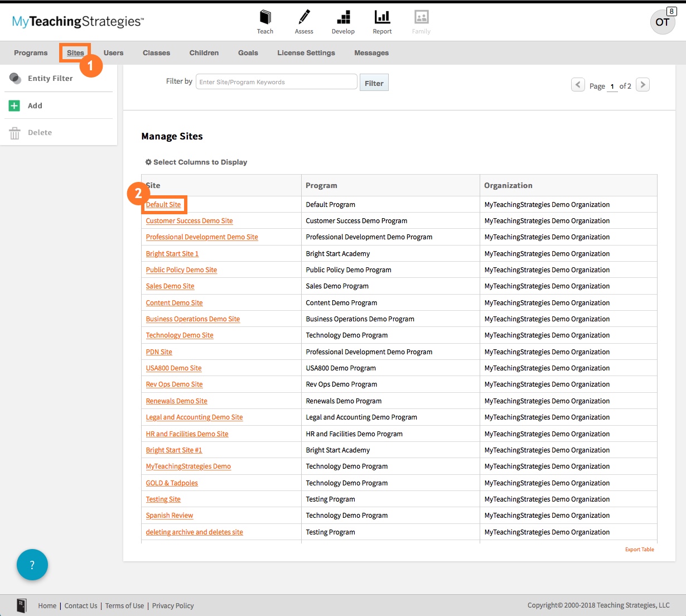
Task: Click the grayed-out Family icon
Action: tap(421, 17)
